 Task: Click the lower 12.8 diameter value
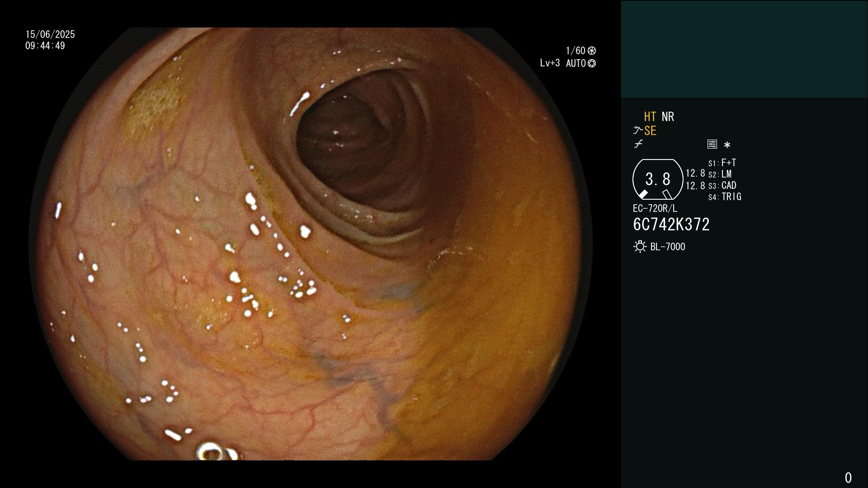click(x=695, y=186)
